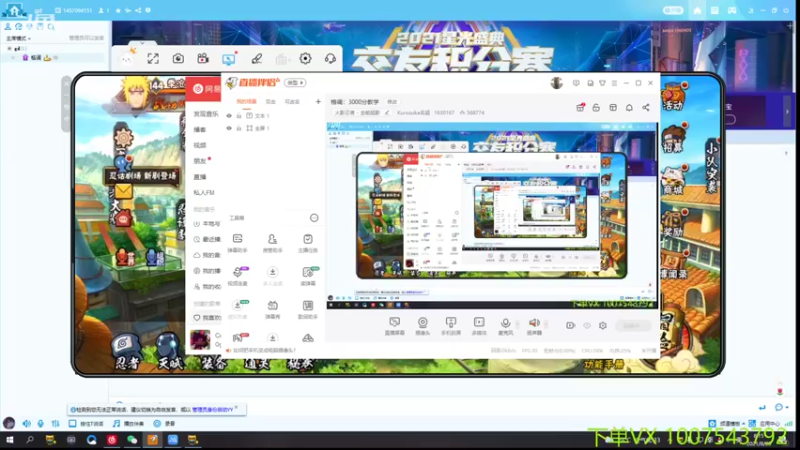The width and height of the screenshot is (800, 450).
Task: Toggle lock for 全屏 1 source
Action: 238,128
